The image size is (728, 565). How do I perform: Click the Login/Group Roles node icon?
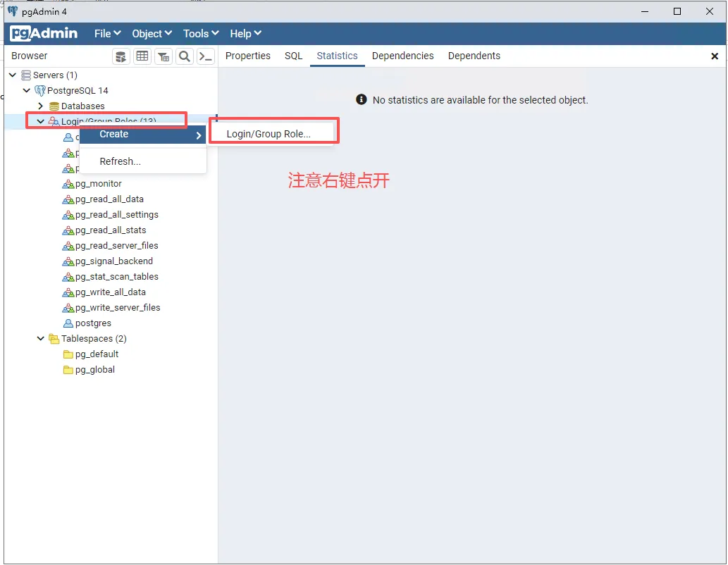point(54,122)
